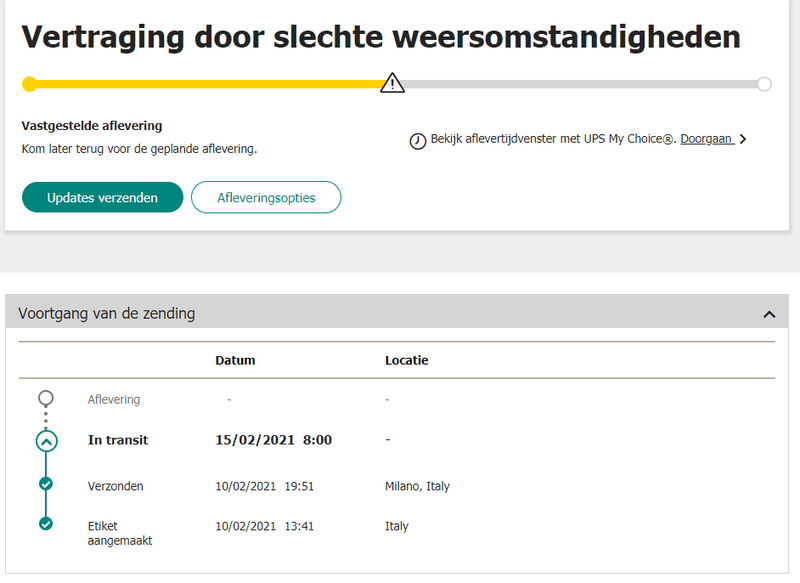The width and height of the screenshot is (800, 583).
Task: Click the empty Aflevering status circle
Action: point(46,398)
